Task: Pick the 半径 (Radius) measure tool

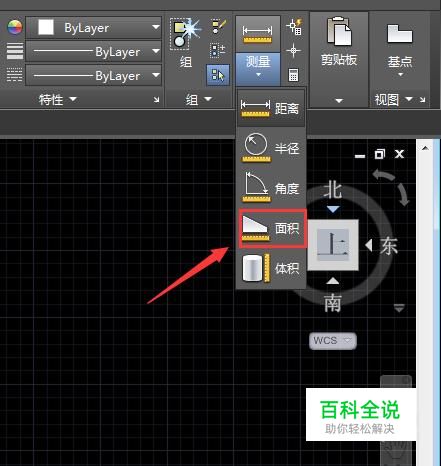Action: coord(271,148)
